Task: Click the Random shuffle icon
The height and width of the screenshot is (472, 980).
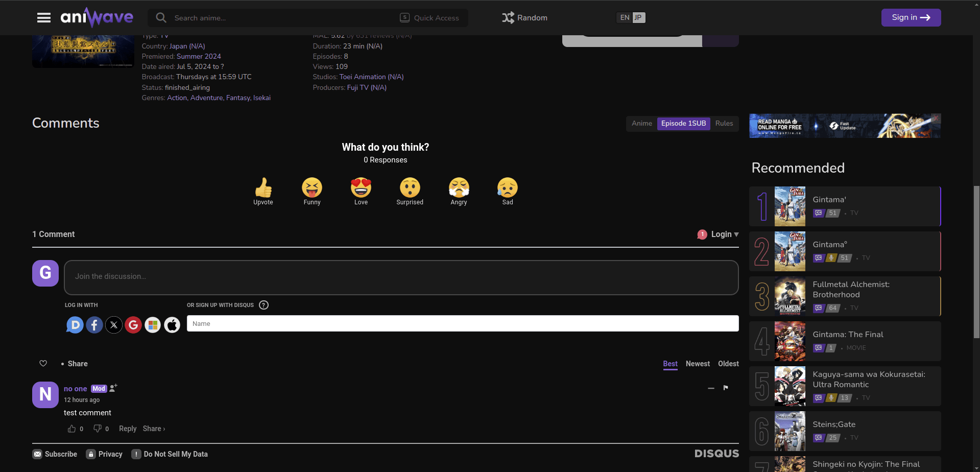Action: [x=508, y=18]
